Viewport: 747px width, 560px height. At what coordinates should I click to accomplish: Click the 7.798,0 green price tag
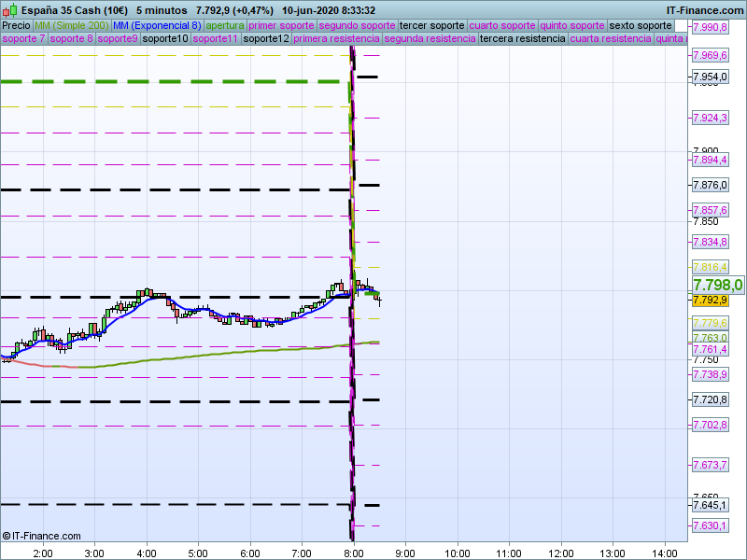[717, 285]
